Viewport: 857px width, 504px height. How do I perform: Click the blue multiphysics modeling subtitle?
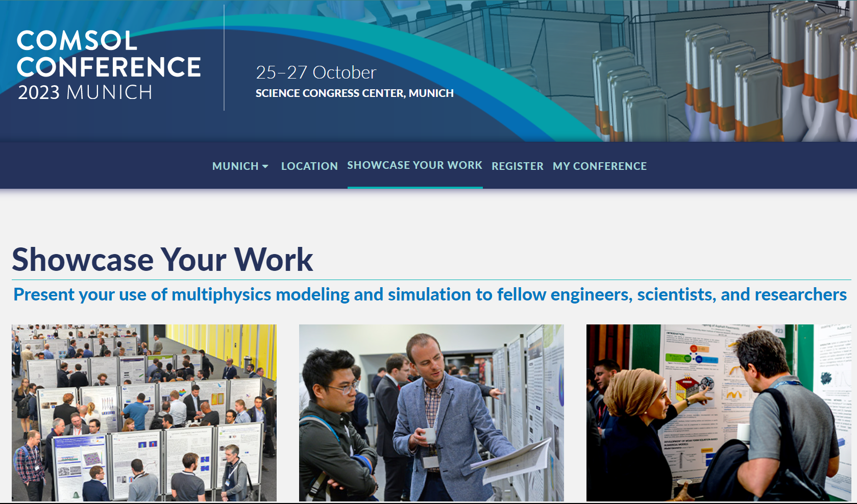coord(430,295)
